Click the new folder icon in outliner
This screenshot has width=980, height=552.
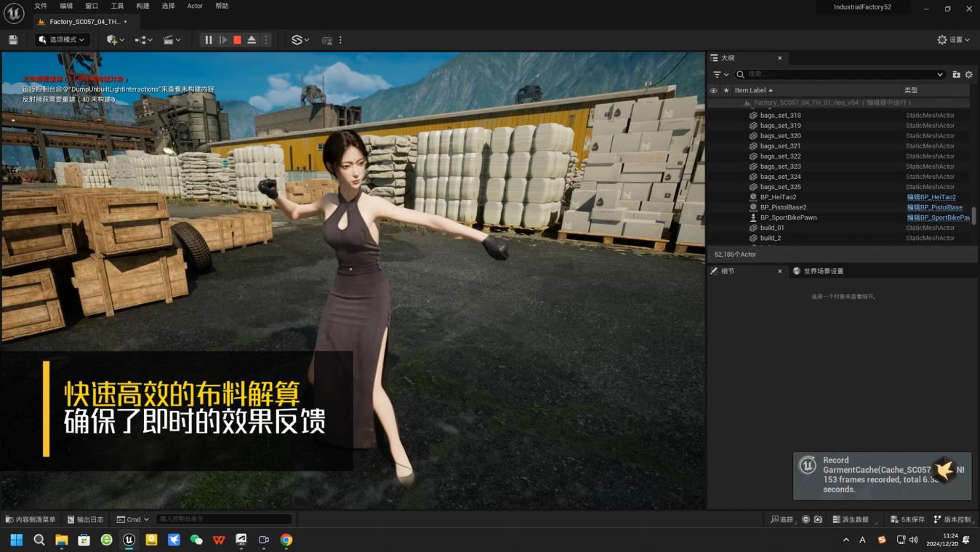(x=956, y=74)
